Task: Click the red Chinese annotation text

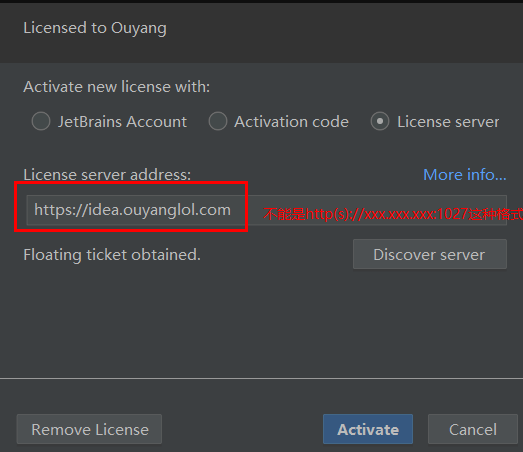Action: click(x=393, y=214)
